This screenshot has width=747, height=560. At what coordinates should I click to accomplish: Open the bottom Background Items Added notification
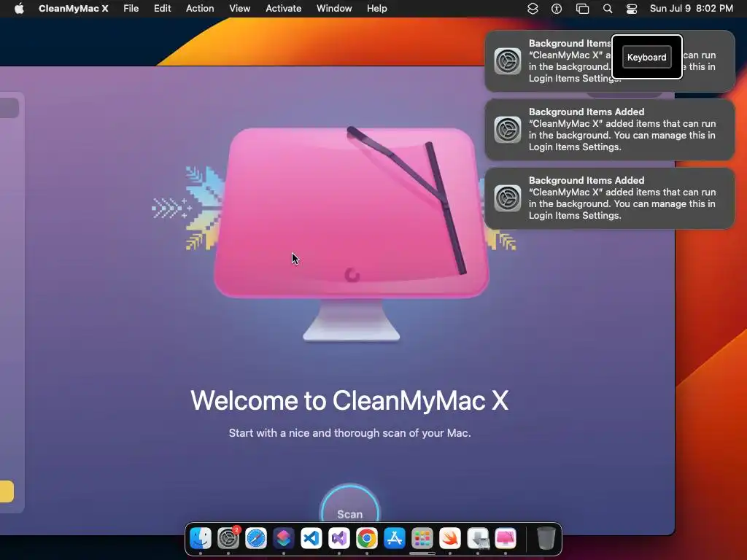(x=609, y=198)
